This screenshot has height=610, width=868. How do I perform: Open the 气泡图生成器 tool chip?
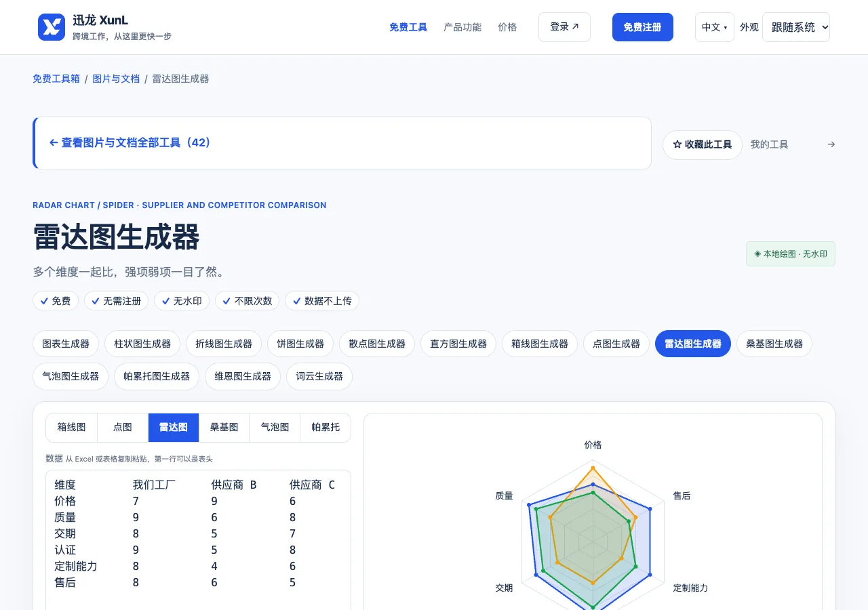point(71,376)
